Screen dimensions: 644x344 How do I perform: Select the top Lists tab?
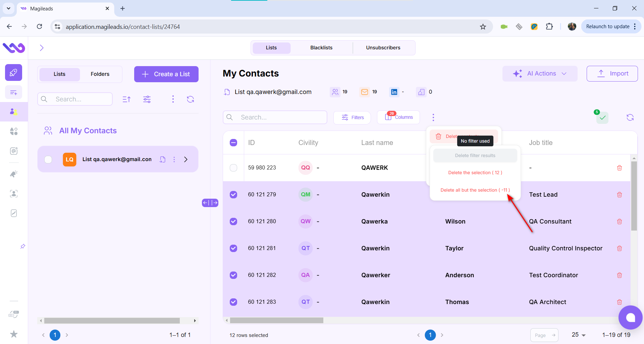(x=271, y=48)
